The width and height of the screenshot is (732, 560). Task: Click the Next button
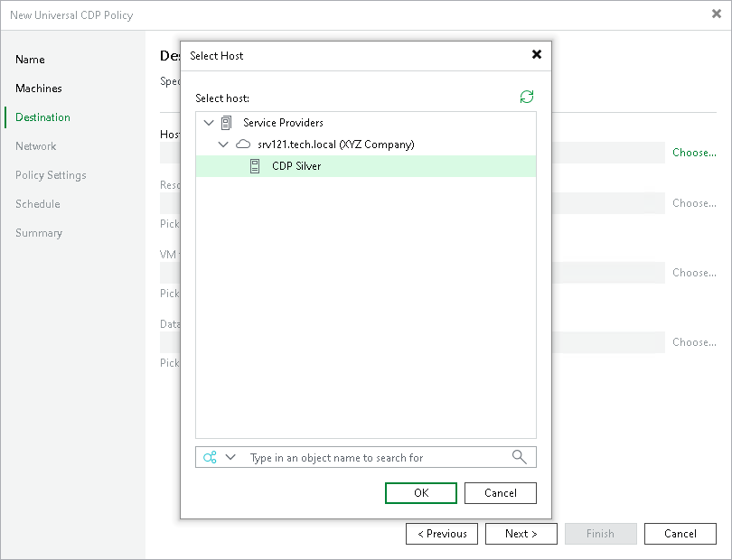click(521, 533)
